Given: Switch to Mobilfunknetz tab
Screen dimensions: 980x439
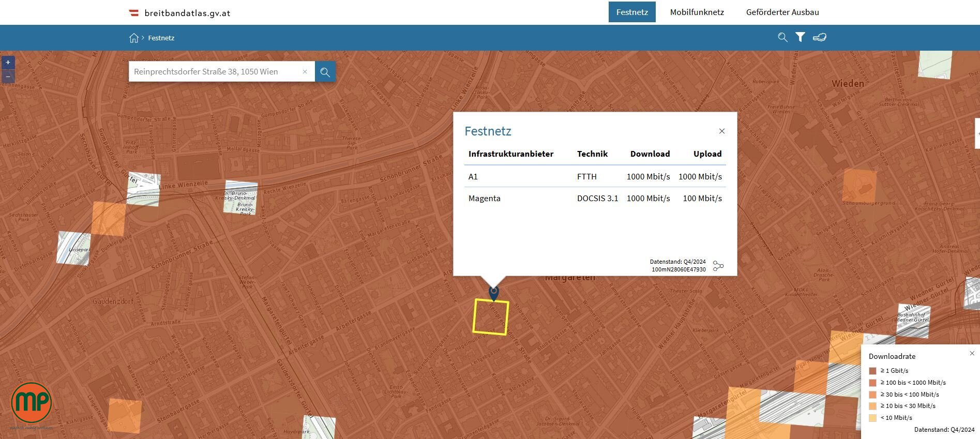Looking at the screenshot, I should coord(697,12).
